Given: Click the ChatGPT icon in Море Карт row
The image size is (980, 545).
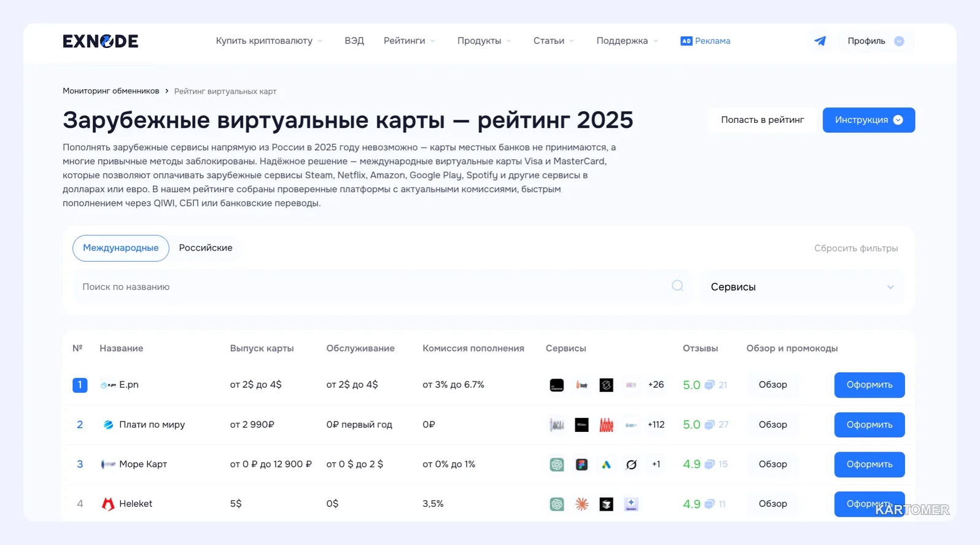Looking at the screenshot, I should [x=557, y=465].
